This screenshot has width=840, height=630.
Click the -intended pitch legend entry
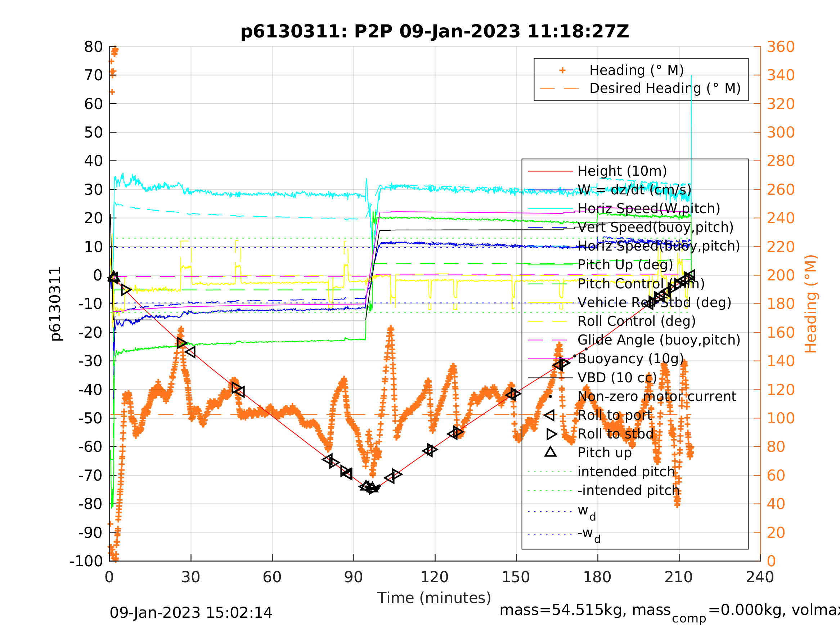tap(629, 490)
